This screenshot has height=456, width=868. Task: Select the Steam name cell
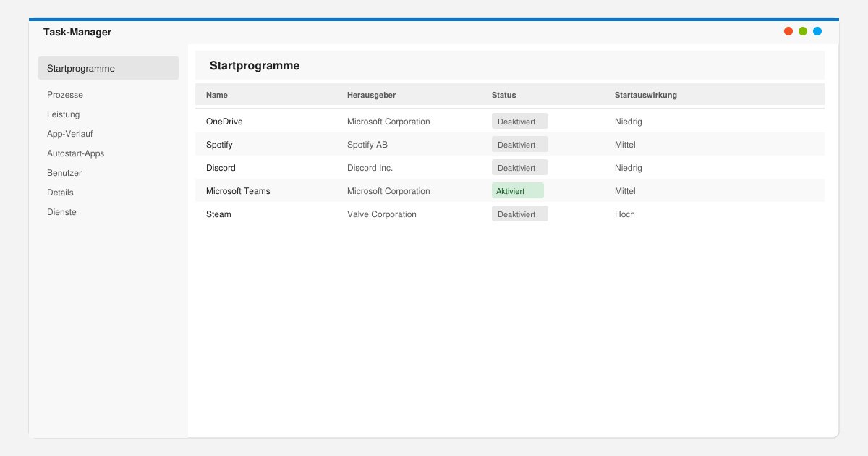(218, 214)
